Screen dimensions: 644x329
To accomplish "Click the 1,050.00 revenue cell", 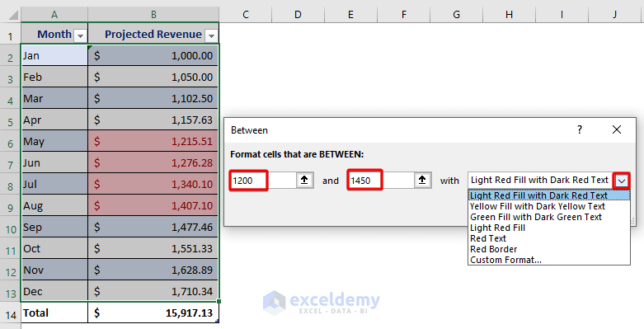I will coord(153,77).
